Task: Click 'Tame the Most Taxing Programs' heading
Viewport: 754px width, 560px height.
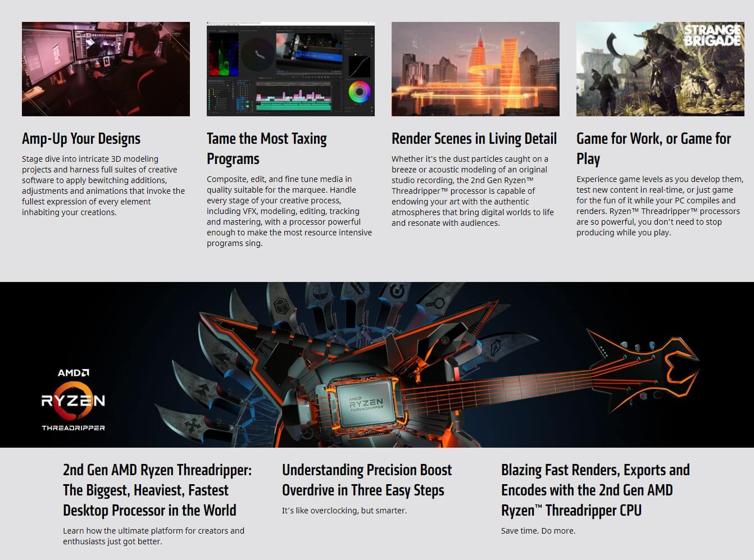Action: click(267, 149)
